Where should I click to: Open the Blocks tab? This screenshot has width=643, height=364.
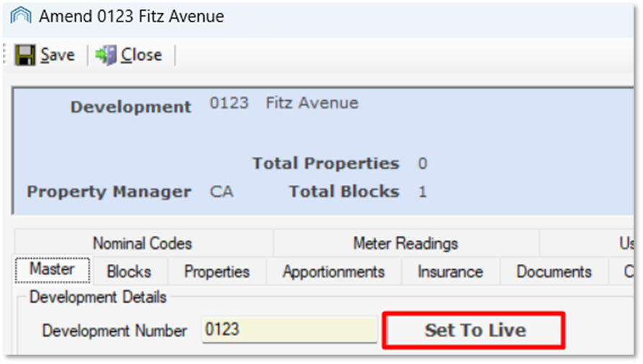coord(129,272)
